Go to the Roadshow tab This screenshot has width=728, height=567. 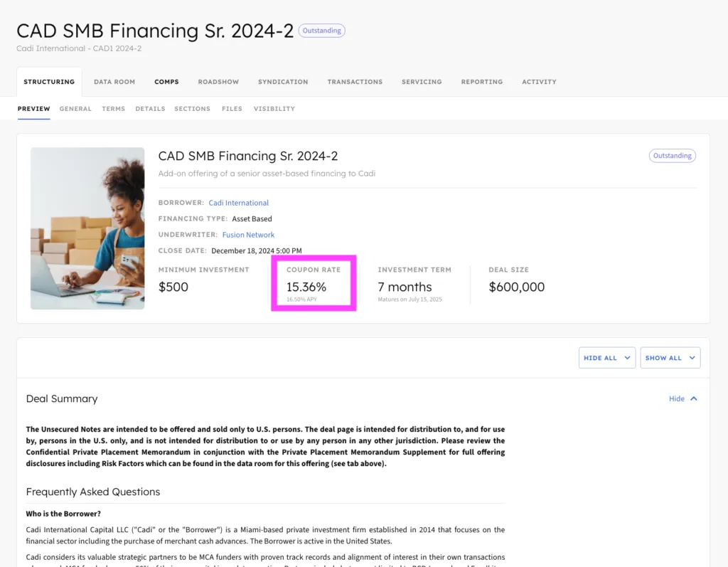pyautogui.click(x=218, y=82)
